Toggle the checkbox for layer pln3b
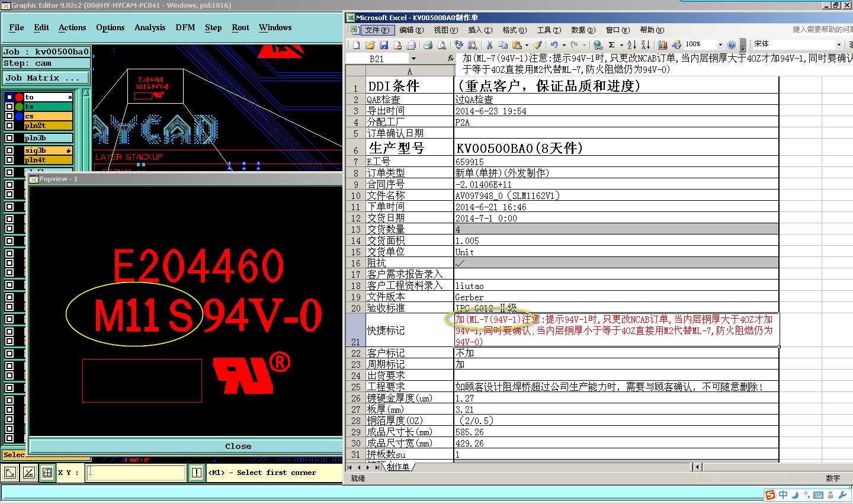 9,138
